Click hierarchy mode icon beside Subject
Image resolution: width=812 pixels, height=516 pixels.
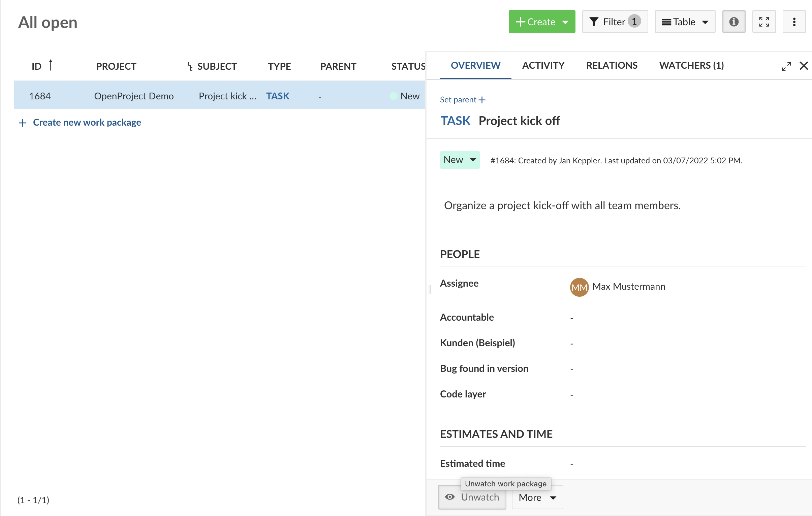pos(190,66)
